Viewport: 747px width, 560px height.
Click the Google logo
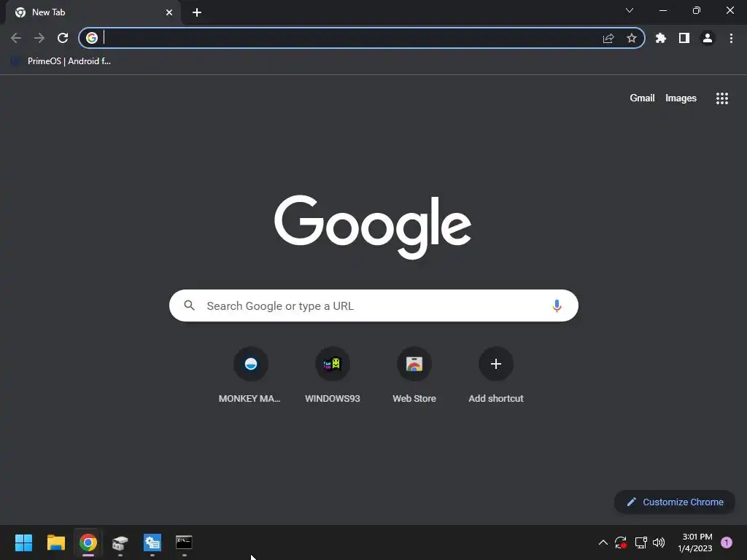pos(373,227)
